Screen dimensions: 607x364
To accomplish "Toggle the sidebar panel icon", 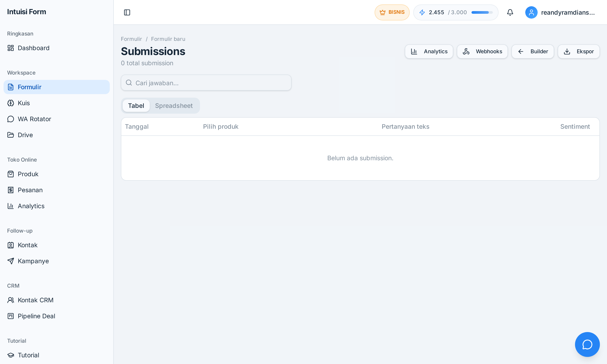I will coord(127,12).
